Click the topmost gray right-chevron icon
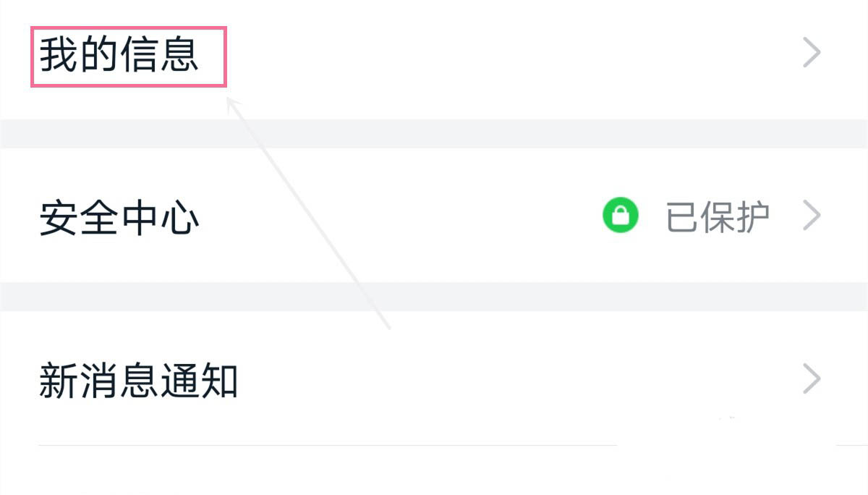Viewport: 868px width, 495px height. click(812, 54)
